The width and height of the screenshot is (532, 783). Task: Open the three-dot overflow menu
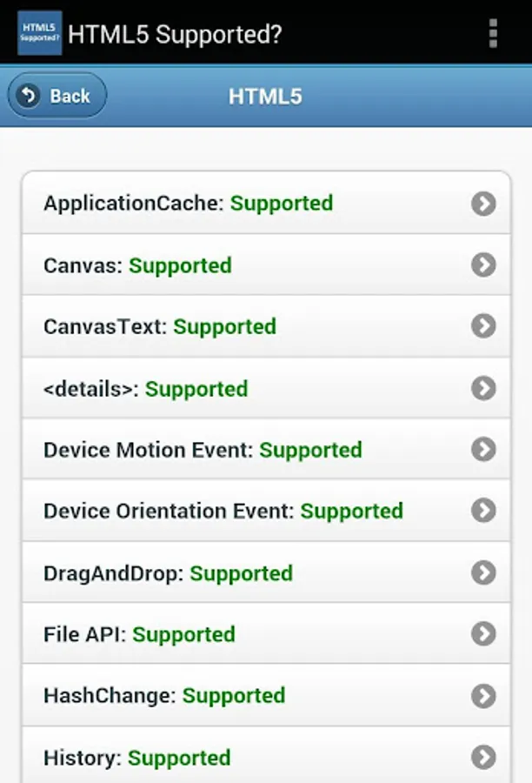493,33
